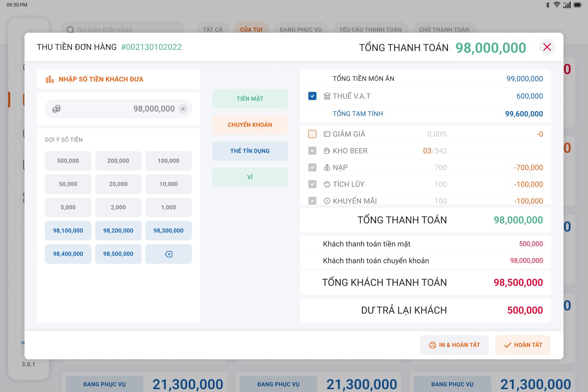The width and height of the screenshot is (588, 392).
Task: Click the bar chart icon beside NHẬP SỐ TIỀN
Action: pyautogui.click(x=50, y=79)
